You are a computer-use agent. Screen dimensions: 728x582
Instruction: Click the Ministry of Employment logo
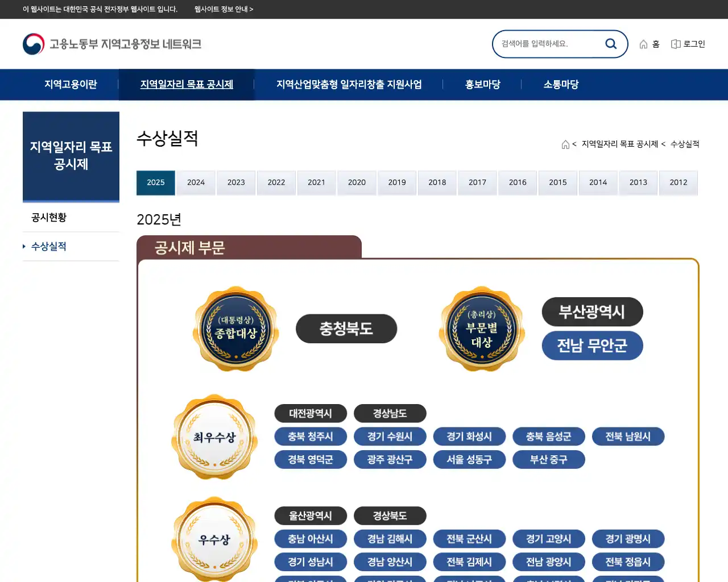(x=112, y=43)
